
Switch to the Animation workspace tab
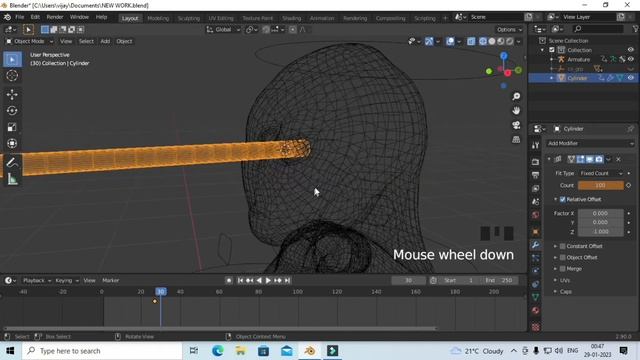(322, 18)
